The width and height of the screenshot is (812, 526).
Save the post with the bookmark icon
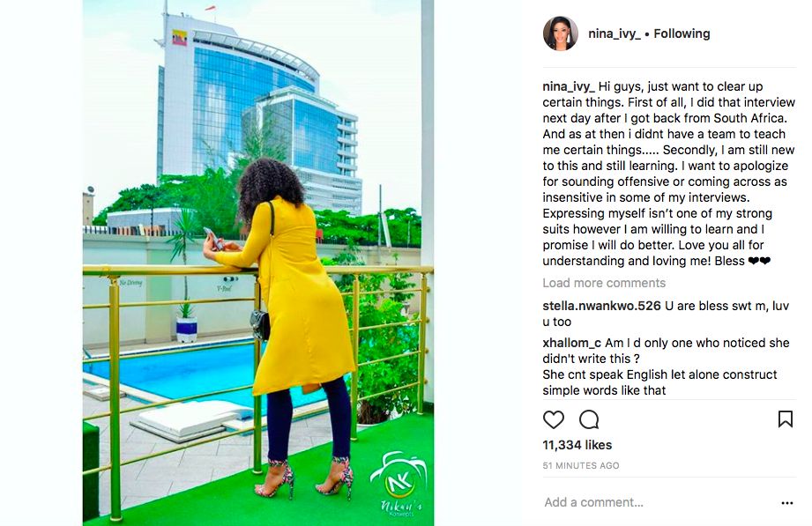click(785, 419)
